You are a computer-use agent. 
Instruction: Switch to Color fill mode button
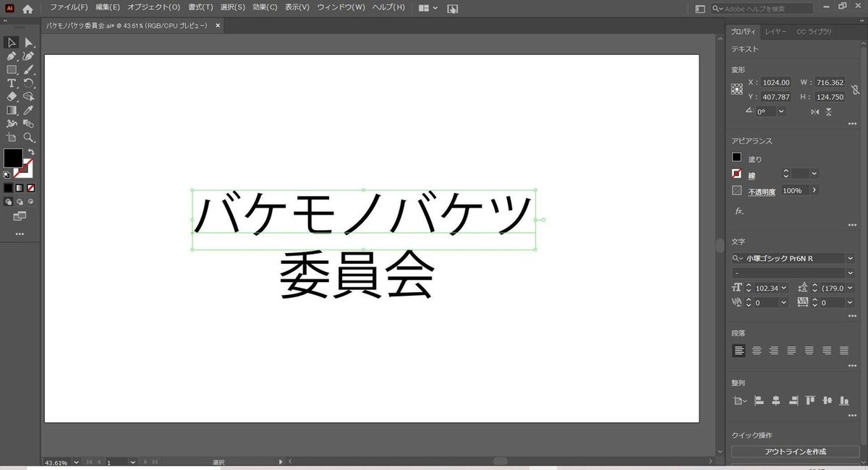7,188
